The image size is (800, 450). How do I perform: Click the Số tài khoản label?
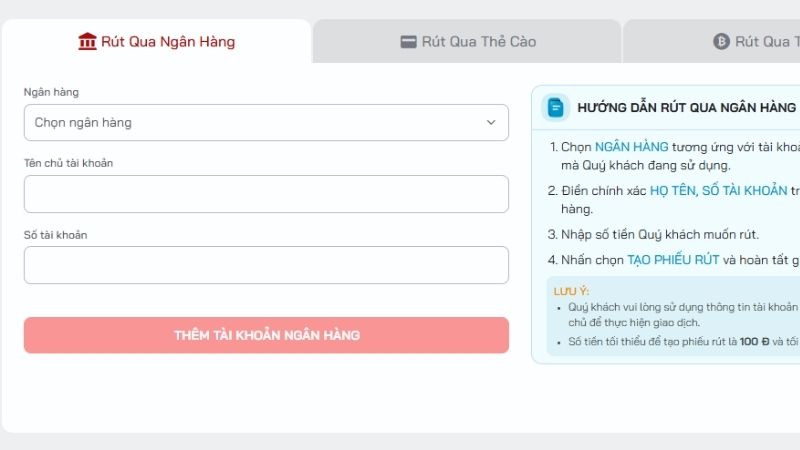(56, 235)
